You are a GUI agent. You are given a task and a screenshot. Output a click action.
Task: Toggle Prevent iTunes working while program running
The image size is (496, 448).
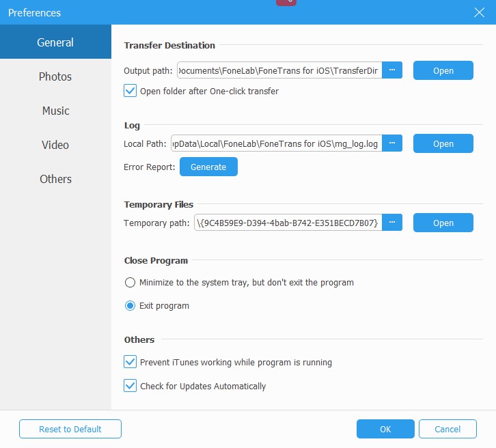pos(130,362)
